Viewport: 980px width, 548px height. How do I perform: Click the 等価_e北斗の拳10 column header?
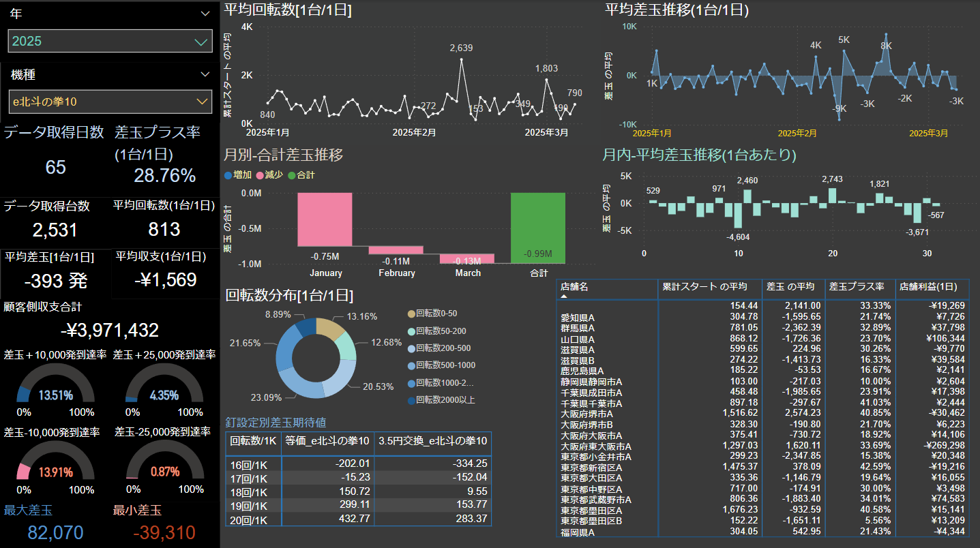coord(327,441)
